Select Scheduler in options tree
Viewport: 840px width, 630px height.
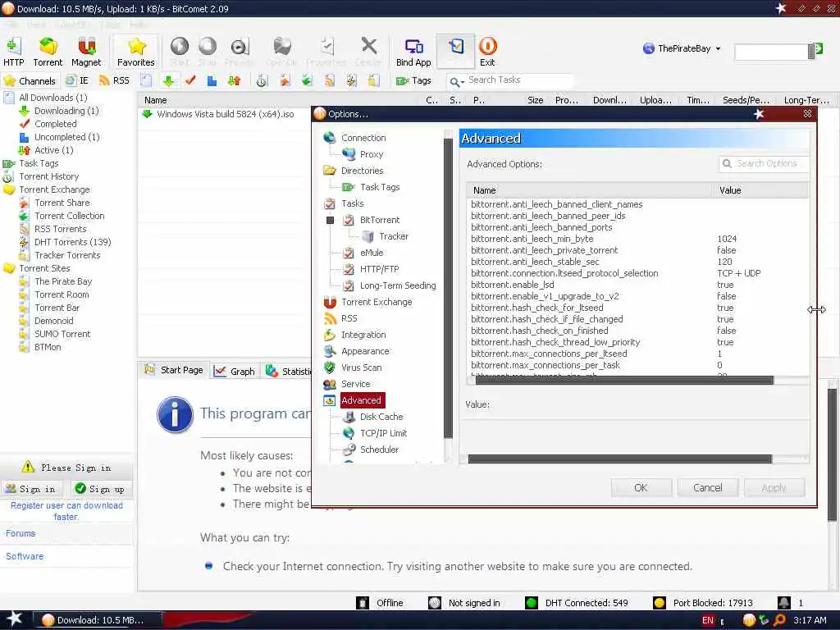coord(379,450)
